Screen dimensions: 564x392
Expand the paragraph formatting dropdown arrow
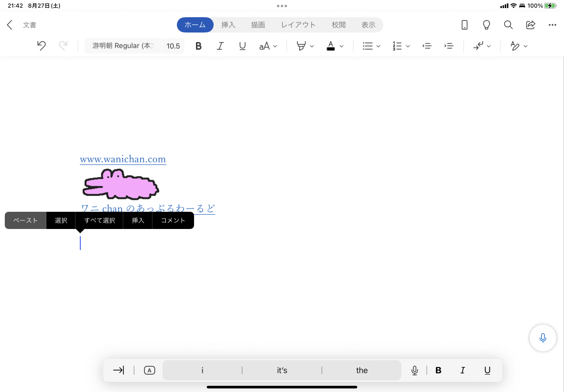pos(489,46)
